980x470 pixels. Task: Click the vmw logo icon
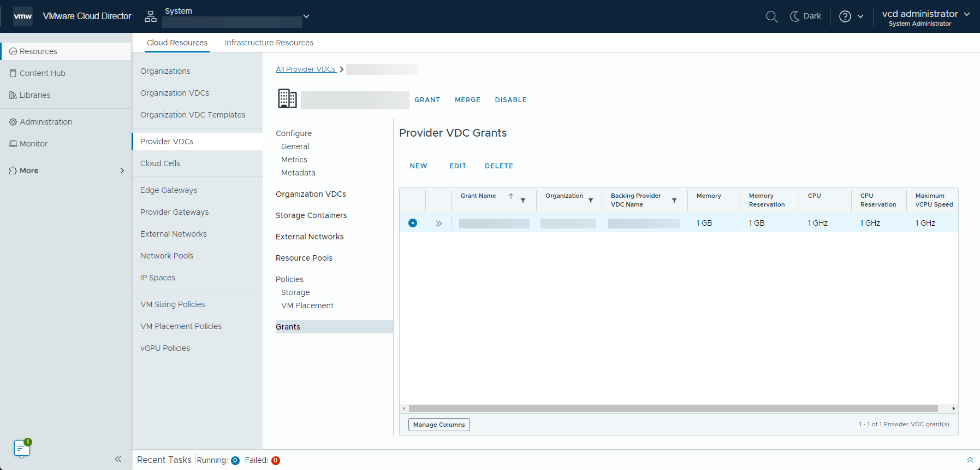[x=23, y=16]
